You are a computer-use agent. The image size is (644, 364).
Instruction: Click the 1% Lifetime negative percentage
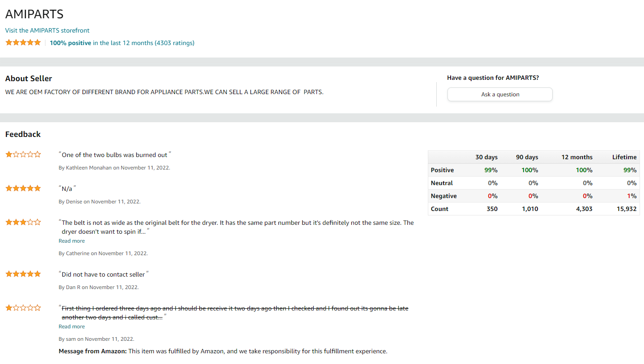click(632, 196)
